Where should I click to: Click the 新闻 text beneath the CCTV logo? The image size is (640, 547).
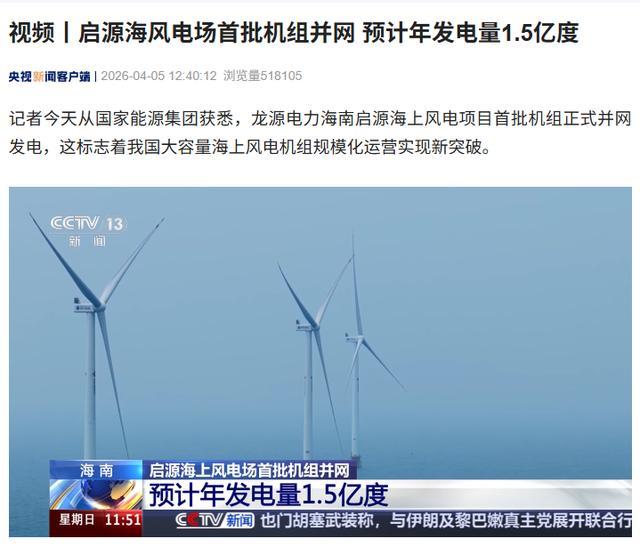click(x=87, y=241)
